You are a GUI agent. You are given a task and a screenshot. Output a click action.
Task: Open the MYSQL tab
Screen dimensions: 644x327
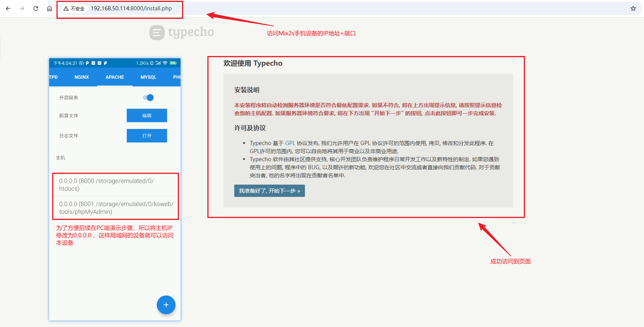point(148,77)
